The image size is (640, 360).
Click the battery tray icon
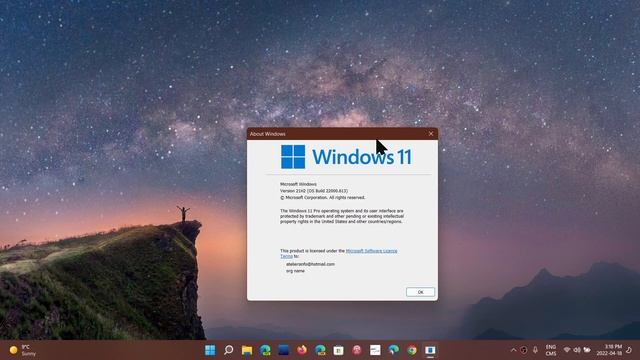587,350
